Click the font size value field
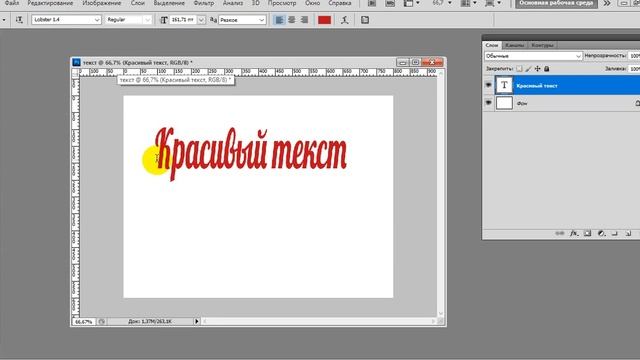 pyautogui.click(x=182, y=20)
